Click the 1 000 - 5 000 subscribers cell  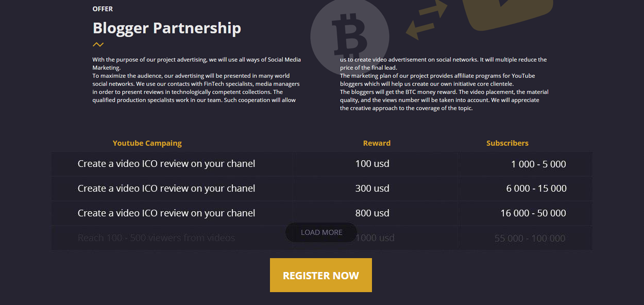click(538, 164)
